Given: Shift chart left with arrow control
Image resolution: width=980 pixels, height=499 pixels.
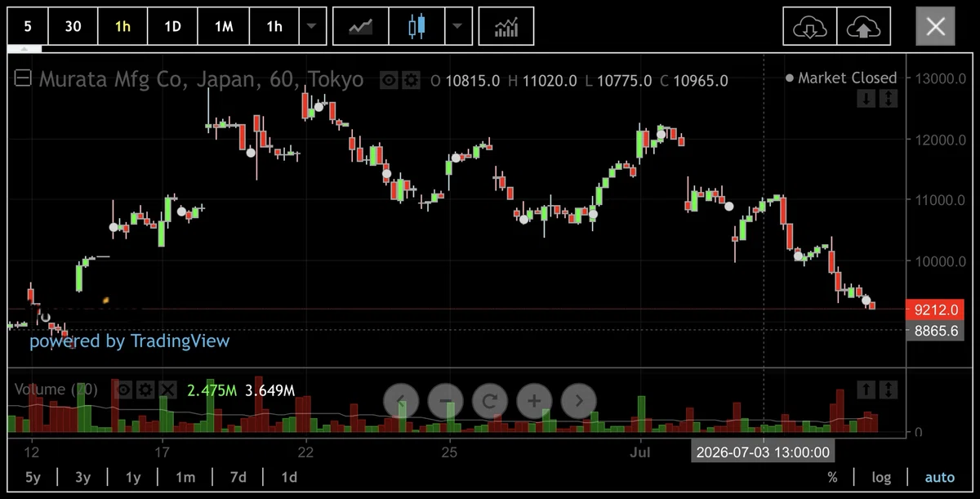Looking at the screenshot, I should 402,401.
